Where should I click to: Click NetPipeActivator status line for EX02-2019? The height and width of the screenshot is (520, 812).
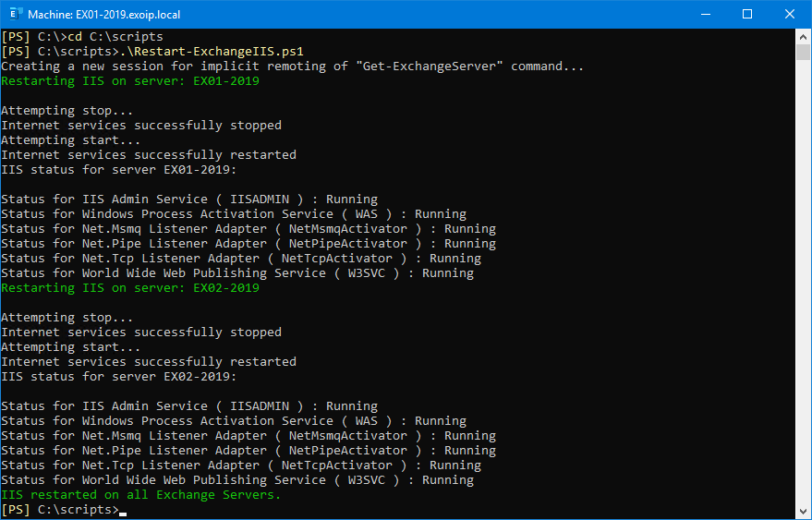(248, 451)
